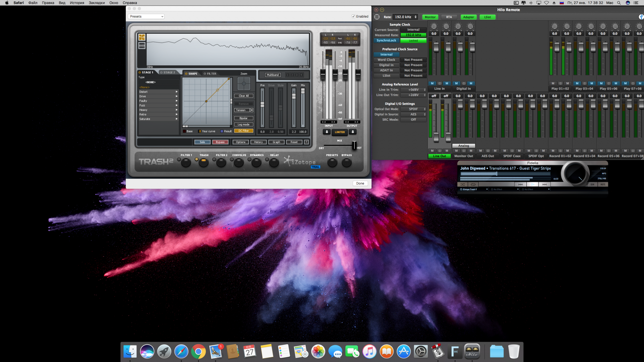Open the Filter 1 module knob button
This screenshot has height=362, width=644.
186,162
